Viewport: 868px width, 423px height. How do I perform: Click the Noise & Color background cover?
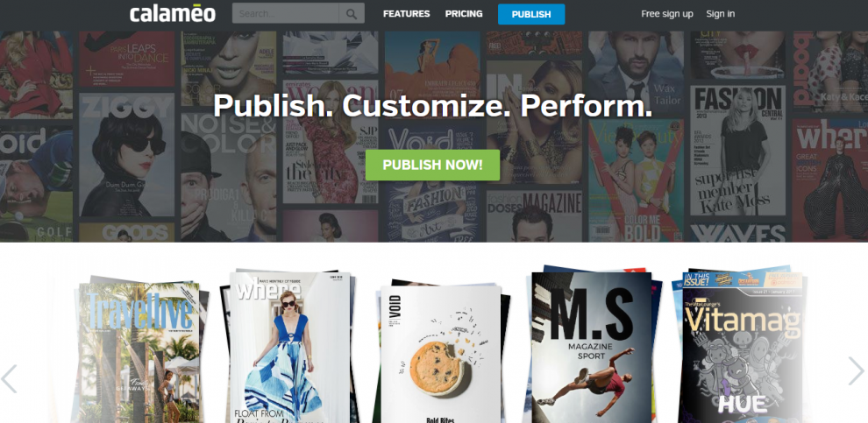click(229, 178)
